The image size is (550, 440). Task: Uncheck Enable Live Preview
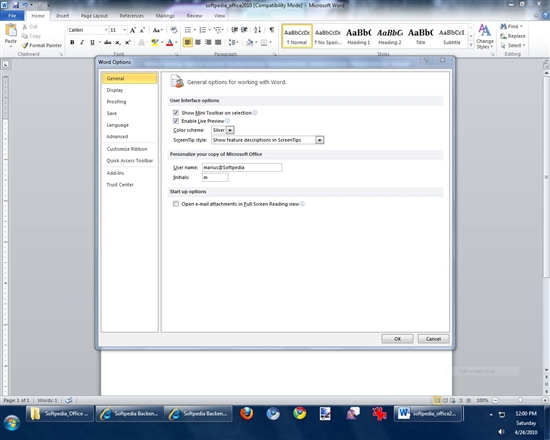point(176,121)
